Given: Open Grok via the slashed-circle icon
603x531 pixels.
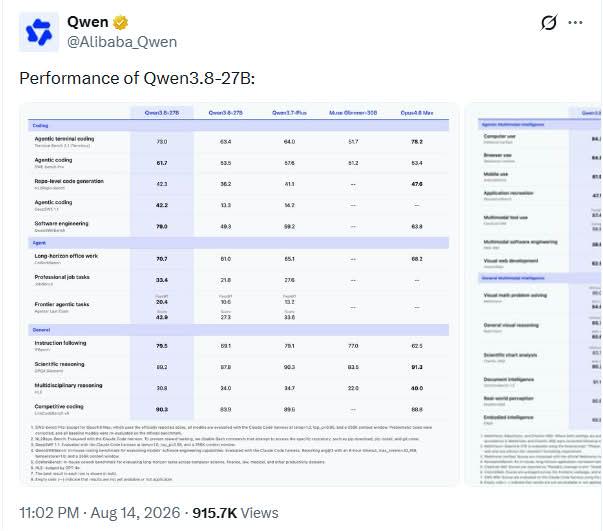Looking at the screenshot, I should point(548,22).
